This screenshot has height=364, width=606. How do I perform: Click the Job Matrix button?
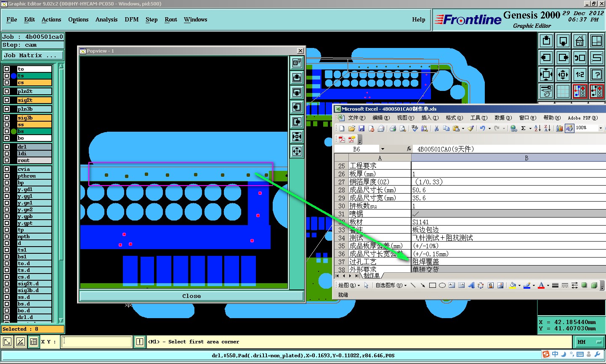tap(33, 55)
